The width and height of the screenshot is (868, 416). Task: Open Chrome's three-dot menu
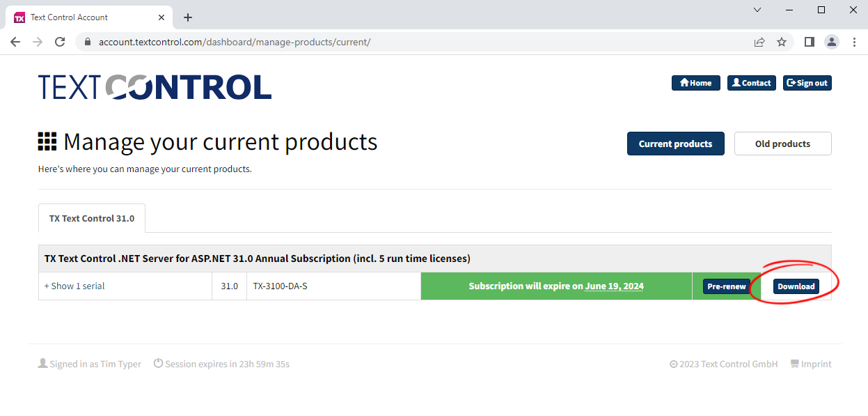pos(855,42)
